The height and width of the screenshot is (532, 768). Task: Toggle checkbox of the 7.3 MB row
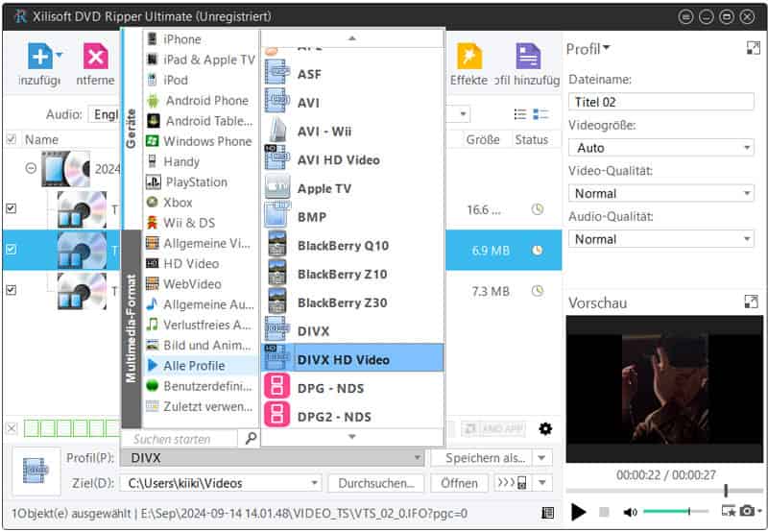click(x=11, y=290)
